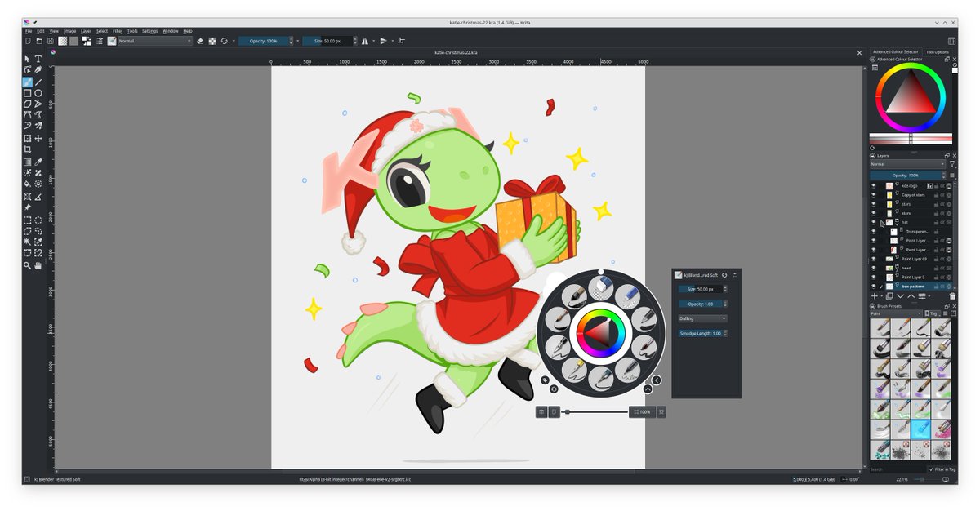Screen dimensions: 980x511
Task: Open the Tag button in Brush Presets
Action: click(932, 313)
